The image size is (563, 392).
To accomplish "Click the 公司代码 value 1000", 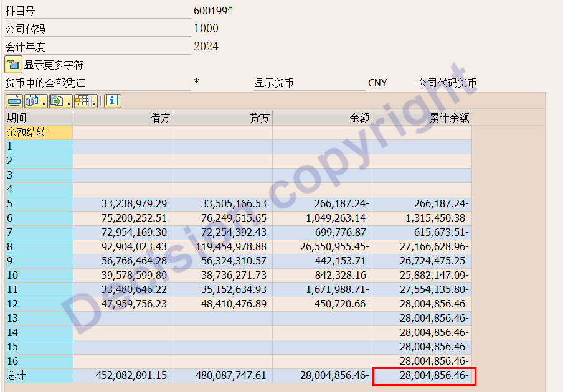I will tap(206, 28).
